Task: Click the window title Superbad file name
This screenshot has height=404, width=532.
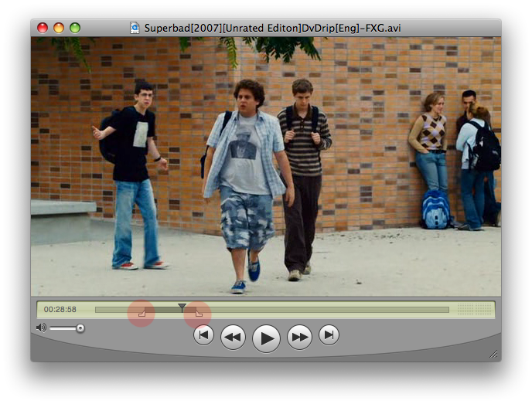Action: (272, 28)
